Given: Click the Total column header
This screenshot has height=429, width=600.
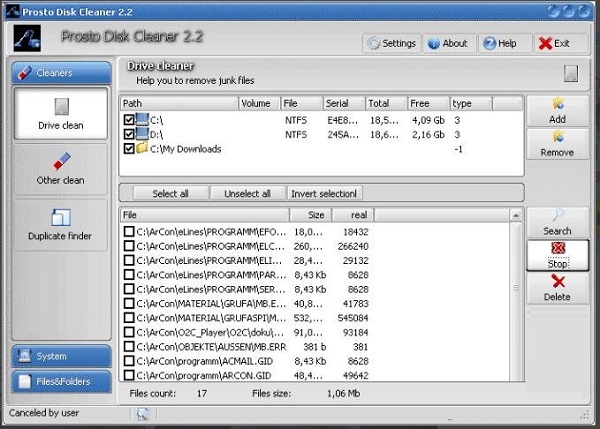Looking at the screenshot, I should (386, 103).
